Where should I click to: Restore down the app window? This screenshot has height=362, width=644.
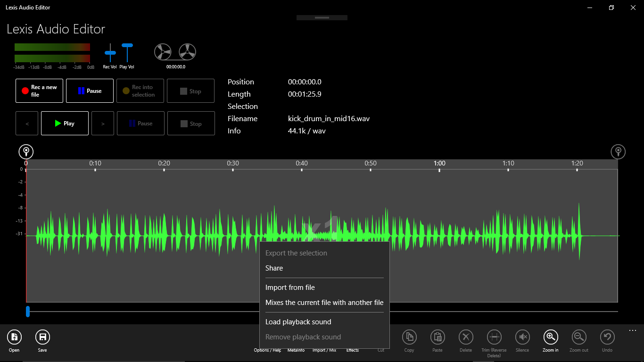[611, 8]
